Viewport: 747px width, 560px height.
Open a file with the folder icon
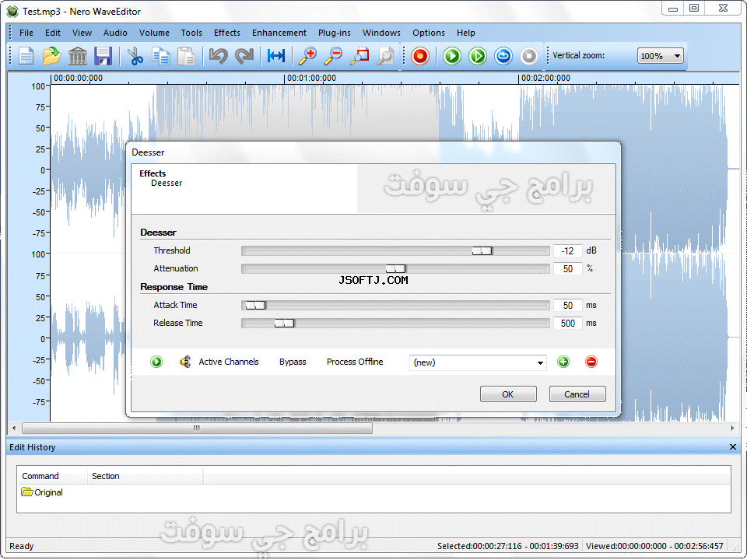(x=51, y=56)
